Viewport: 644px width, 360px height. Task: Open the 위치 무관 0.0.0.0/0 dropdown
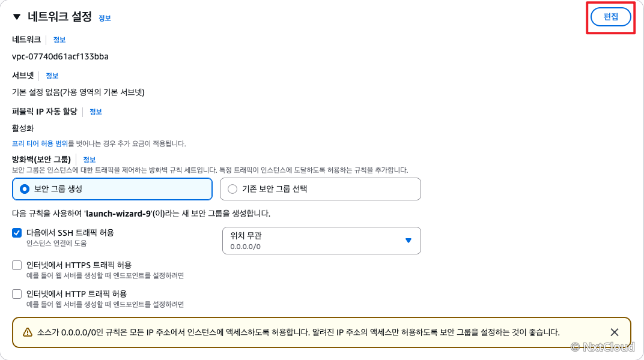pos(321,241)
